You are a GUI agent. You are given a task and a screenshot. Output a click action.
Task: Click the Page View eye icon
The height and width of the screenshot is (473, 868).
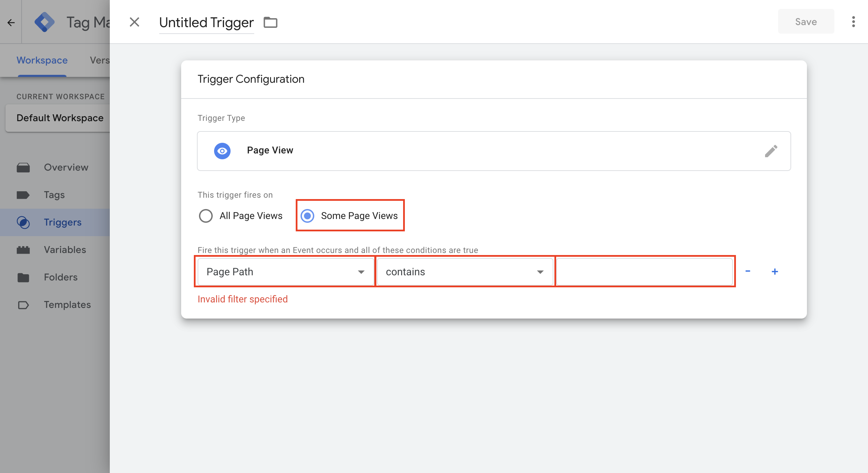(222, 151)
